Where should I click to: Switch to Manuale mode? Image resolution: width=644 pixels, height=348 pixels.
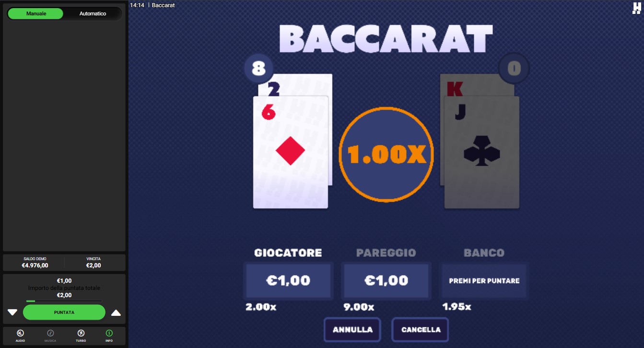tap(36, 13)
